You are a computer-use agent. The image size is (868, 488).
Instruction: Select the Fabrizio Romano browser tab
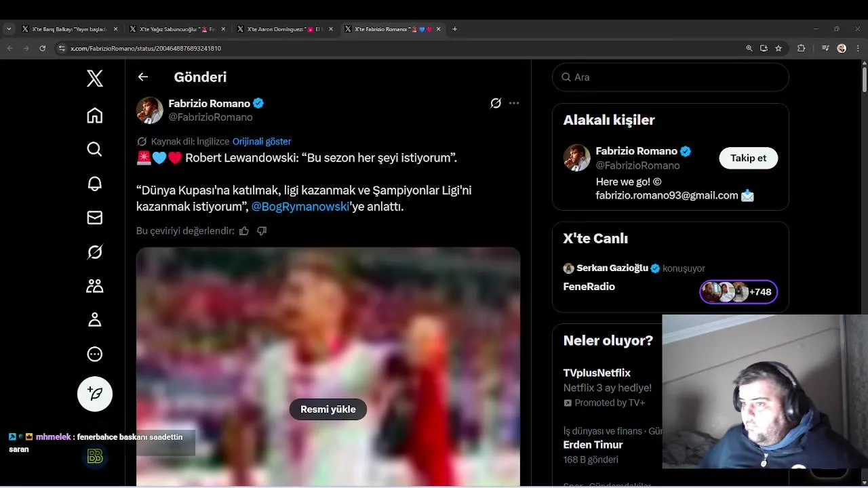click(x=392, y=29)
